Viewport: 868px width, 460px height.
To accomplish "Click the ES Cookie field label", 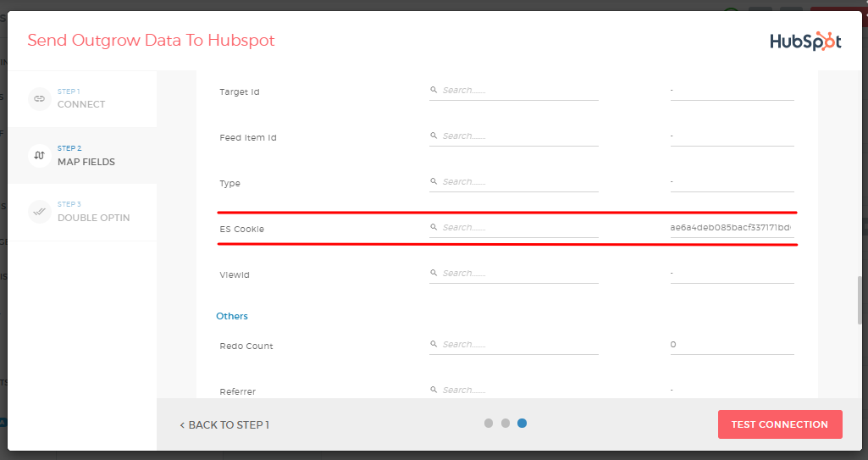I will [x=242, y=230].
